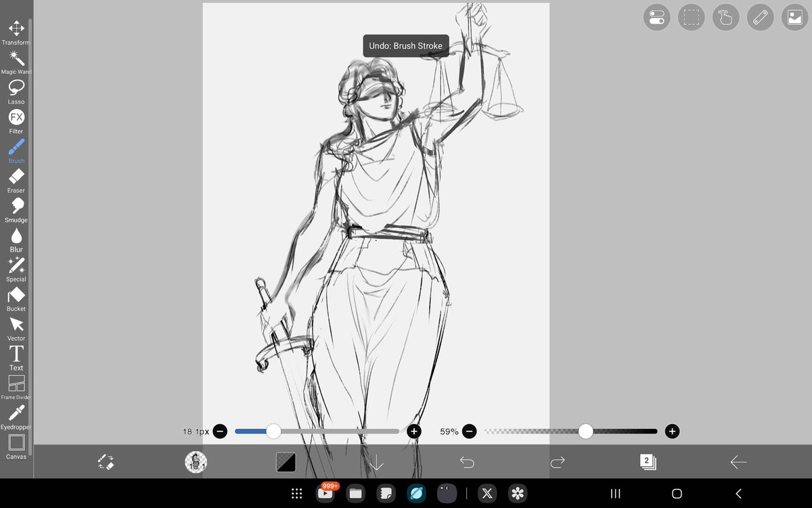Screen dimensions: 812x508
Task: Select the Text tool
Action: pos(16,358)
